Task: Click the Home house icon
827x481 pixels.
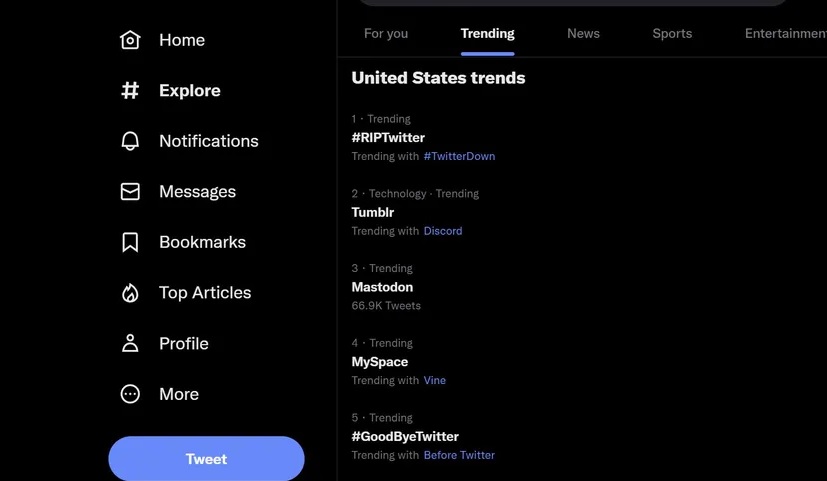Action: (x=130, y=40)
